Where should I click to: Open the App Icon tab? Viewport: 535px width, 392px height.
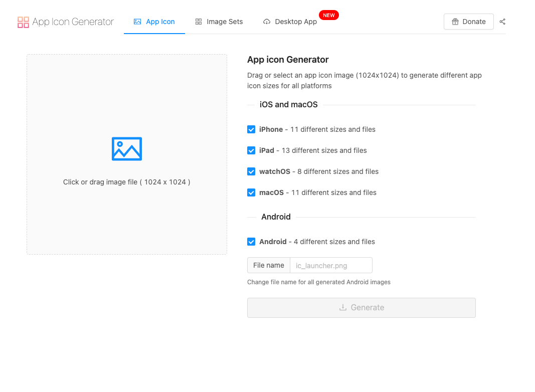[154, 22]
